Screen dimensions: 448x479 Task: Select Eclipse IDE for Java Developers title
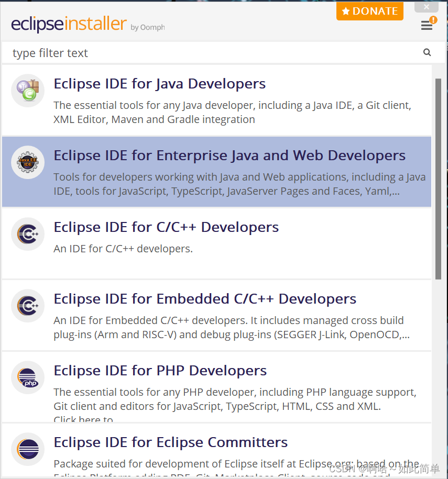pyautogui.click(x=159, y=83)
